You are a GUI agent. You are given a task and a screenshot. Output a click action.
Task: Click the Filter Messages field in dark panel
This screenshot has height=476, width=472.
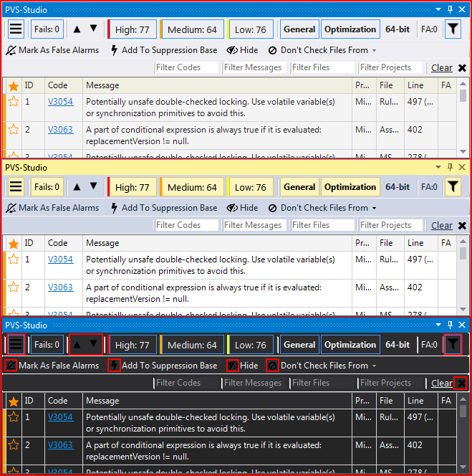254,383
